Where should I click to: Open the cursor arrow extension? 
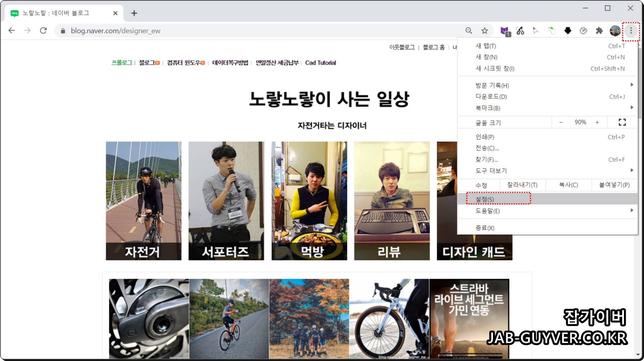tap(535, 31)
